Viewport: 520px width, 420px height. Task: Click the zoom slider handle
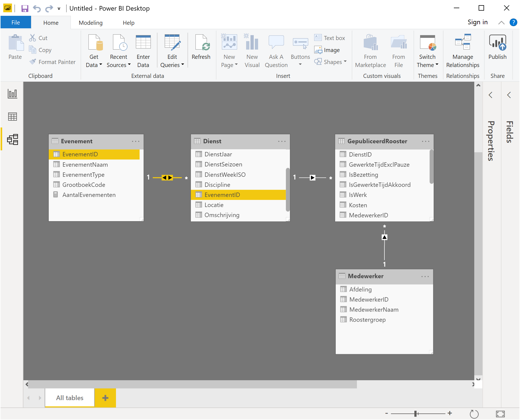point(416,414)
